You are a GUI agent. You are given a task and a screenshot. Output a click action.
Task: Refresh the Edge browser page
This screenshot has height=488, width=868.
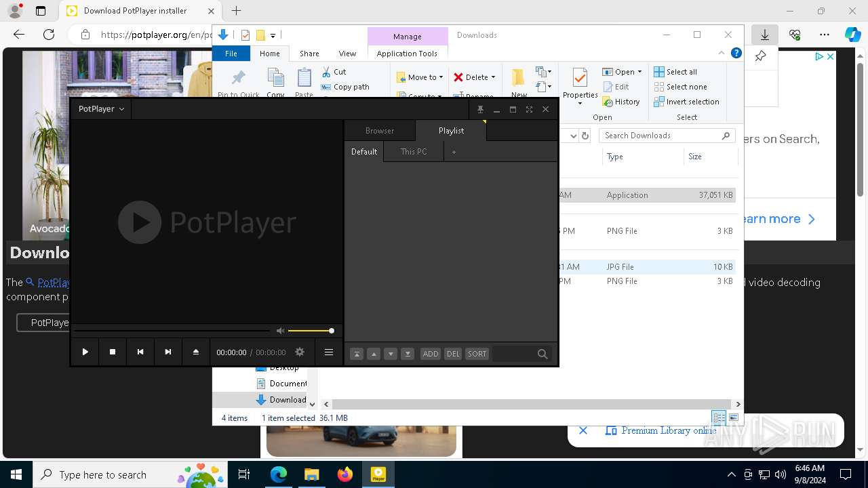tap(49, 35)
